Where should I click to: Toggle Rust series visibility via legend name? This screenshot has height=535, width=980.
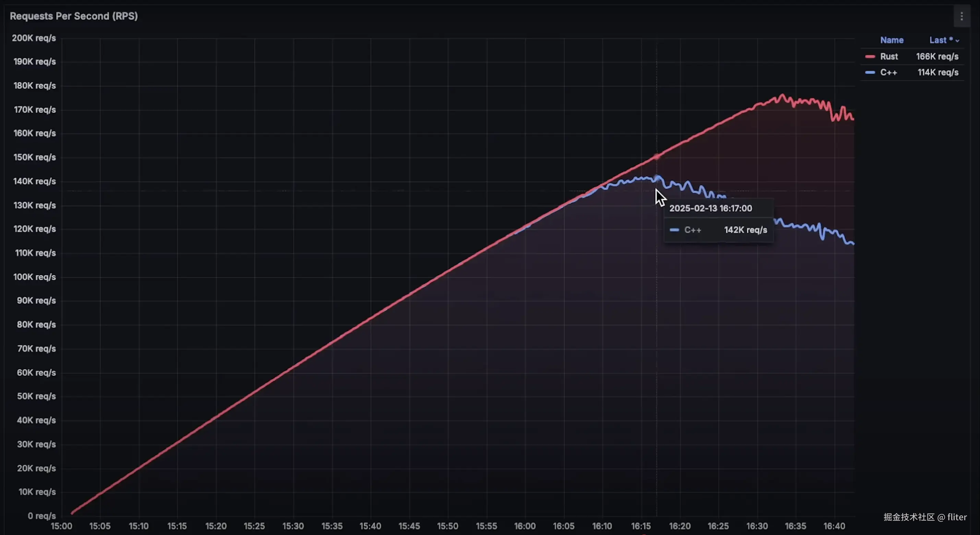[889, 57]
